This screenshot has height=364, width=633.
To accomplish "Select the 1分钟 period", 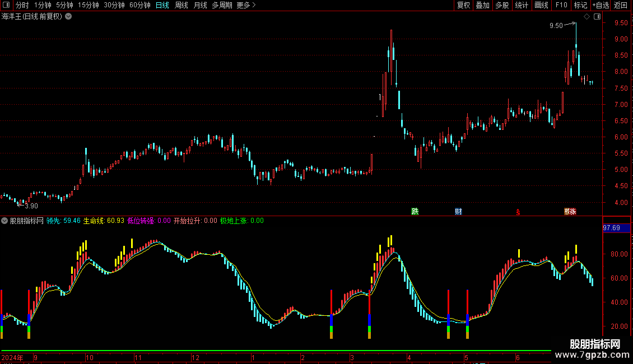I will [43, 5].
